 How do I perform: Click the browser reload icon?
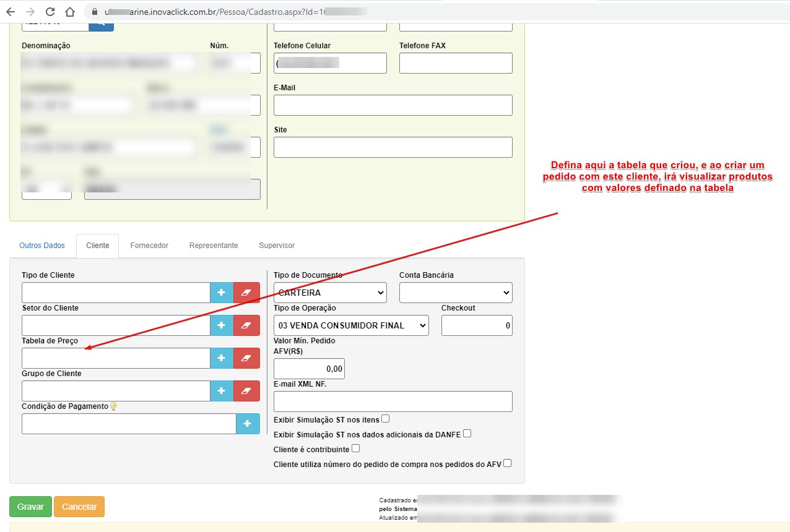pyautogui.click(x=50, y=12)
